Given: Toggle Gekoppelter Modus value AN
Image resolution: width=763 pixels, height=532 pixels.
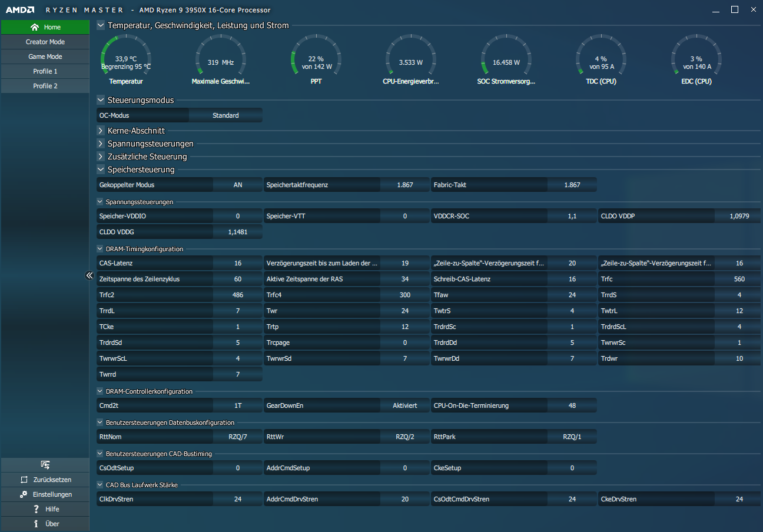Looking at the screenshot, I should [238, 185].
